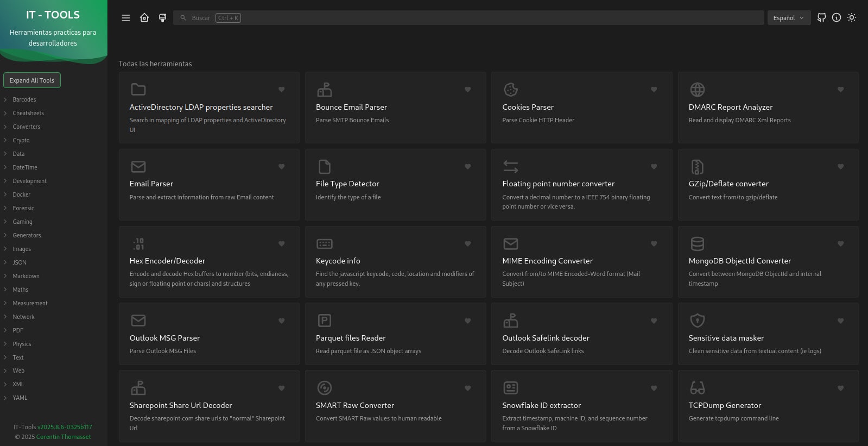Click the MongoDB ObjectId database icon
This screenshot has width=868, height=446.
click(x=697, y=243)
